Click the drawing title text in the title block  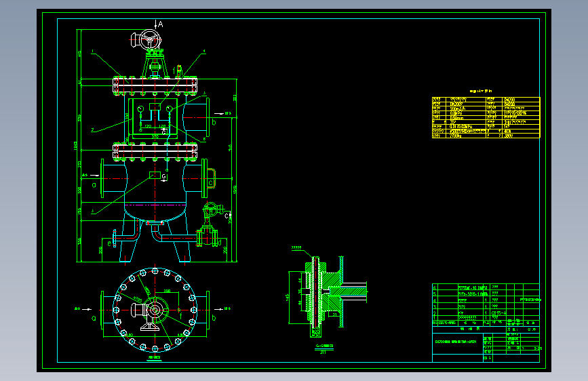(x=456, y=342)
